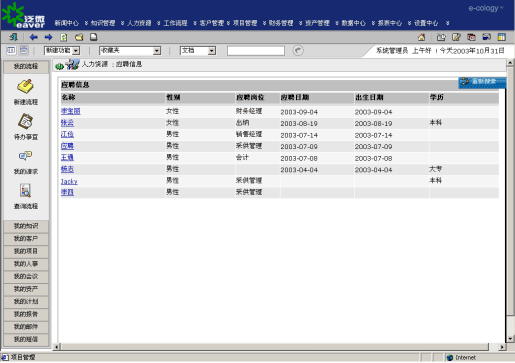The height and width of the screenshot is (363, 515).
Task: Open the Jacky applicant link
Action: coord(69,181)
